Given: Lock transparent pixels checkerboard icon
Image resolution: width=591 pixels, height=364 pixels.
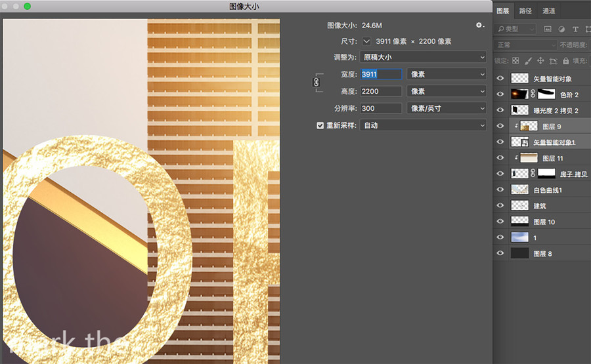Looking at the screenshot, I should 515,60.
